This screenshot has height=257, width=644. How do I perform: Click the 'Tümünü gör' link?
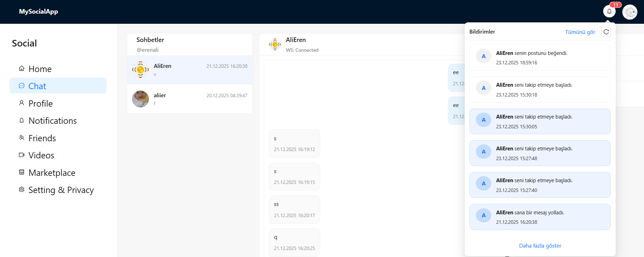[580, 32]
